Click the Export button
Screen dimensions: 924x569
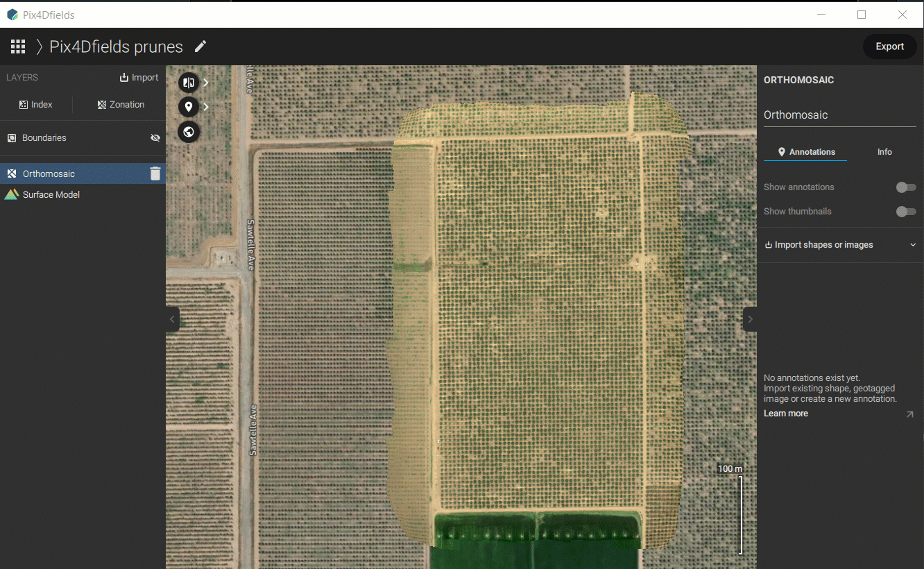(x=889, y=46)
